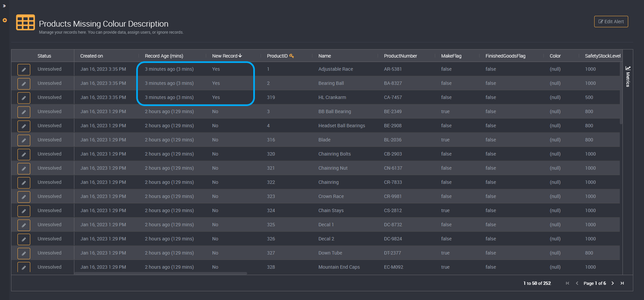Viewport: 644px width, 300px height.
Task: Click the 1 to 50 of 252 count
Action: [x=537, y=283]
